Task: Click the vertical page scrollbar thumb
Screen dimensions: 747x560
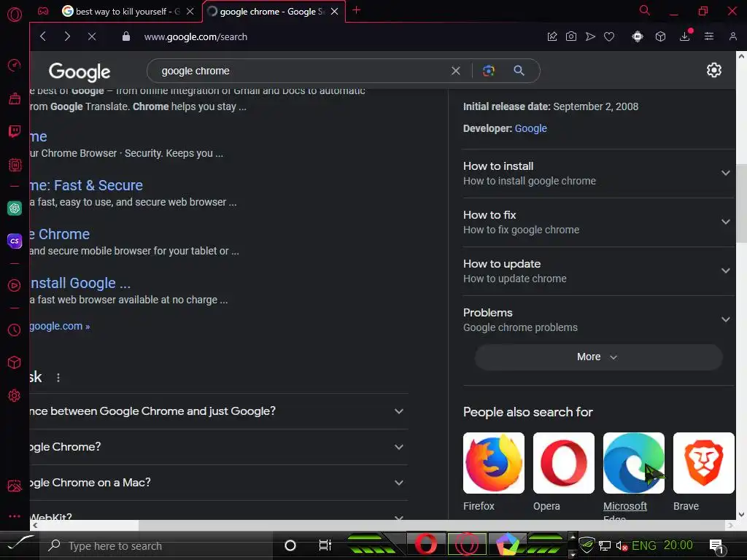Action: (x=741, y=203)
